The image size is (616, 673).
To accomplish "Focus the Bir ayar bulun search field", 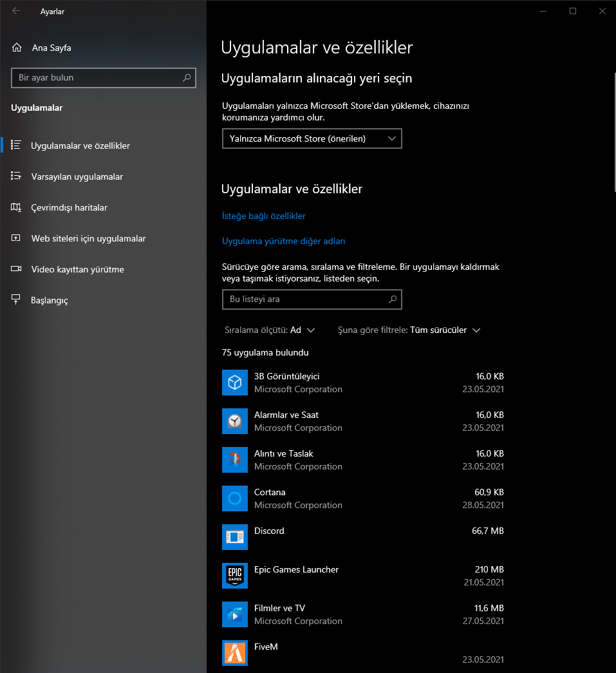I will pyautogui.click(x=104, y=78).
